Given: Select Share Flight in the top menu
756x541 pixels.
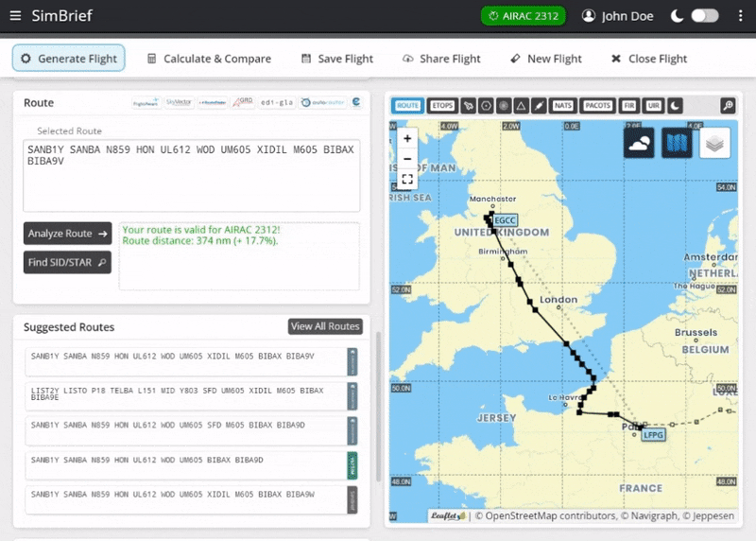Looking at the screenshot, I should click(x=441, y=59).
